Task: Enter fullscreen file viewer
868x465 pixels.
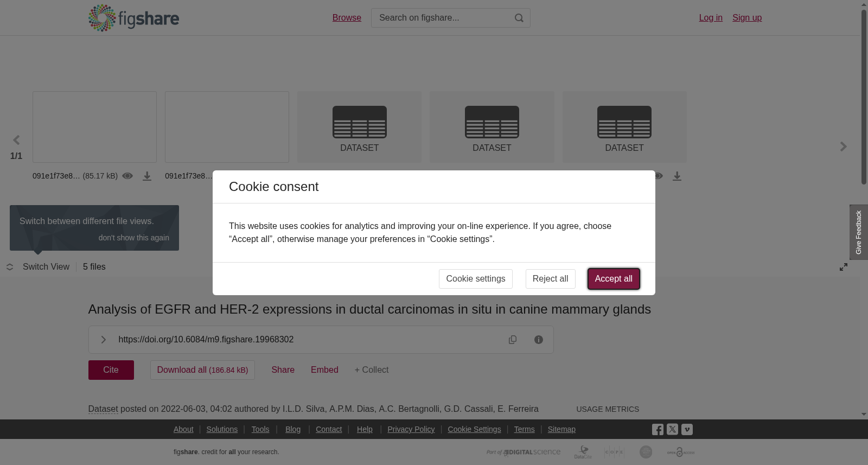Action: (844, 267)
